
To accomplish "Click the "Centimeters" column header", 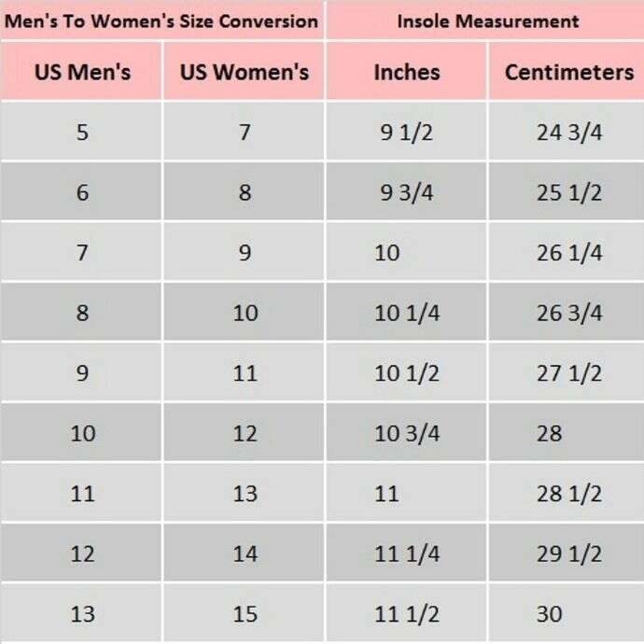I will [x=568, y=72].
